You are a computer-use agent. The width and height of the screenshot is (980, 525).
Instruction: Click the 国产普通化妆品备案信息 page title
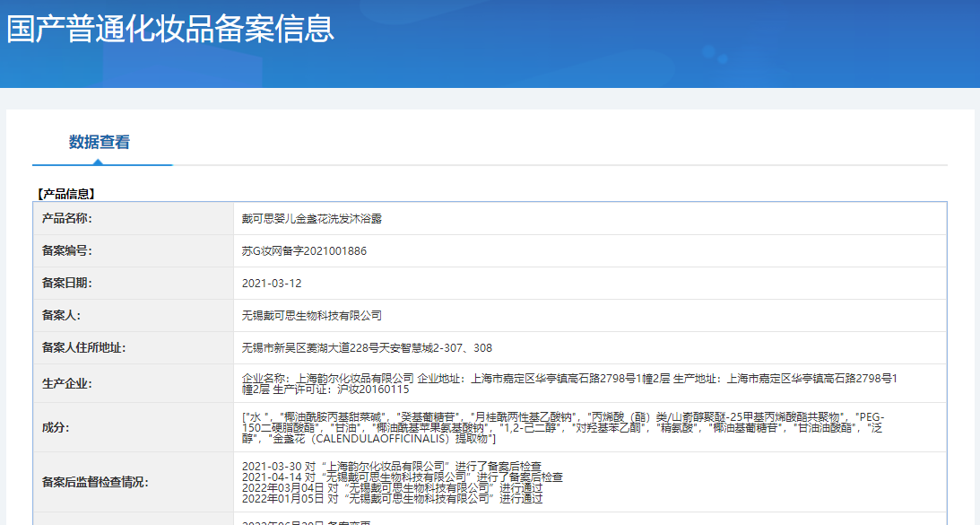170,29
